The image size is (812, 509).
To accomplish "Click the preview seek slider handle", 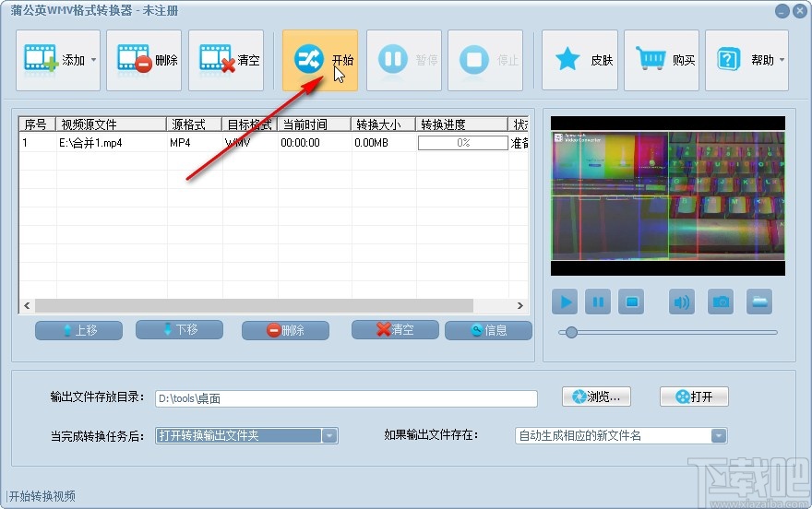I will 571,332.
